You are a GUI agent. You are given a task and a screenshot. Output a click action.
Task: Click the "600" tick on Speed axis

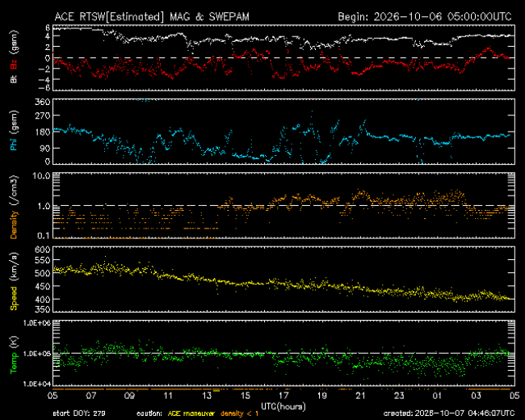(43, 250)
